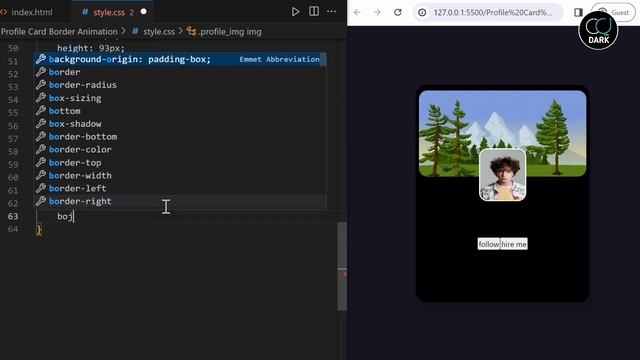
Task: Choose the border-bottom suggestion
Action: [x=180, y=137]
